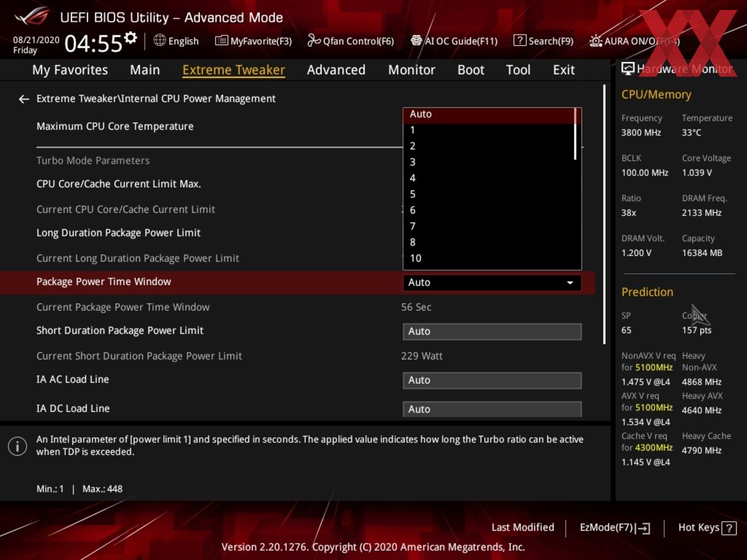
Task: Open Qfan Control(F6)
Action: click(350, 41)
